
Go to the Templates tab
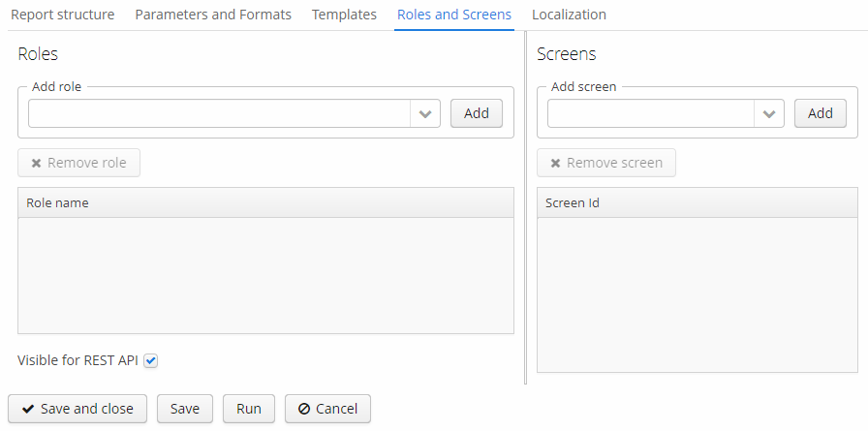pos(344,15)
